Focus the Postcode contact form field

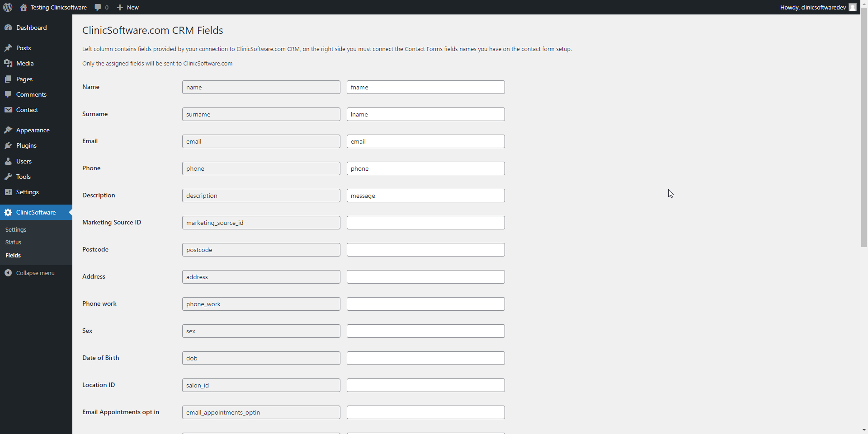(x=425, y=250)
